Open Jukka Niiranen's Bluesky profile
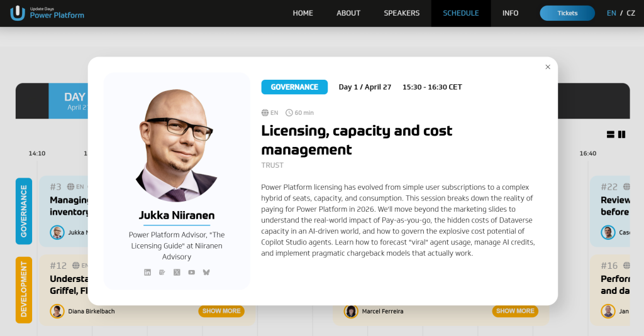Screen dimensions: 644x336 [x=206, y=273]
